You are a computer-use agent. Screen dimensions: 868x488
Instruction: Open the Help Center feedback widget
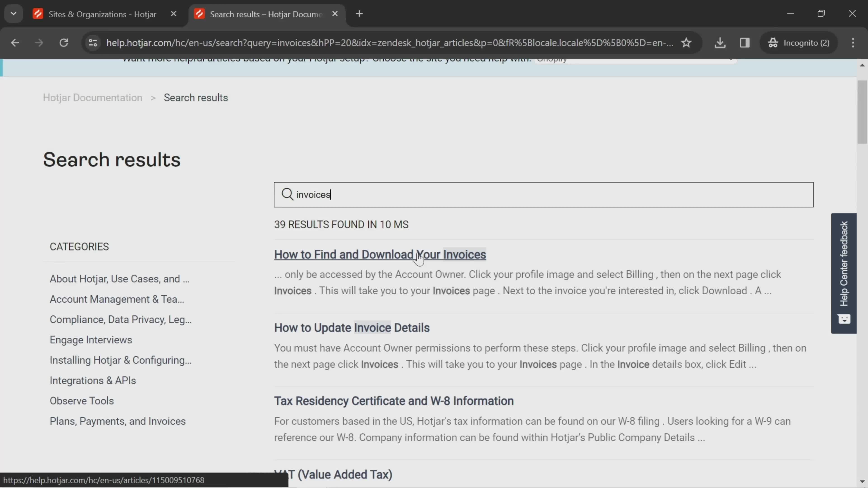coord(843,273)
